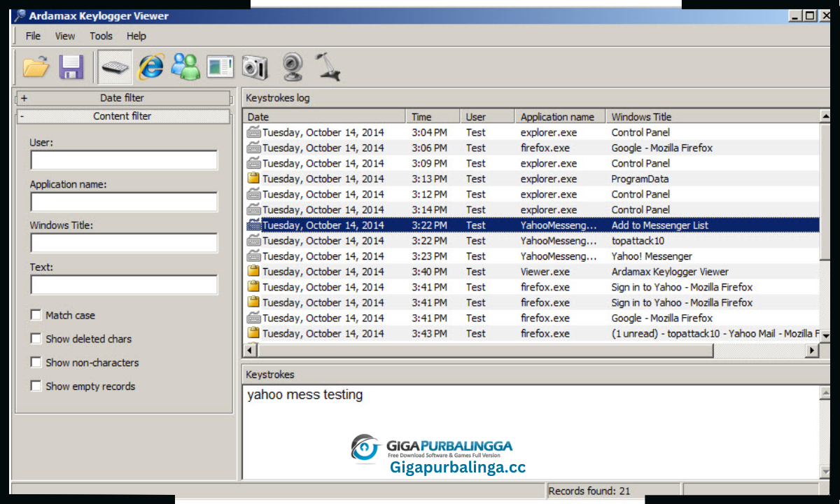Show keystrokes log via keyboard icon
The width and height of the screenshot is (840, 504).
pos(114,67)
